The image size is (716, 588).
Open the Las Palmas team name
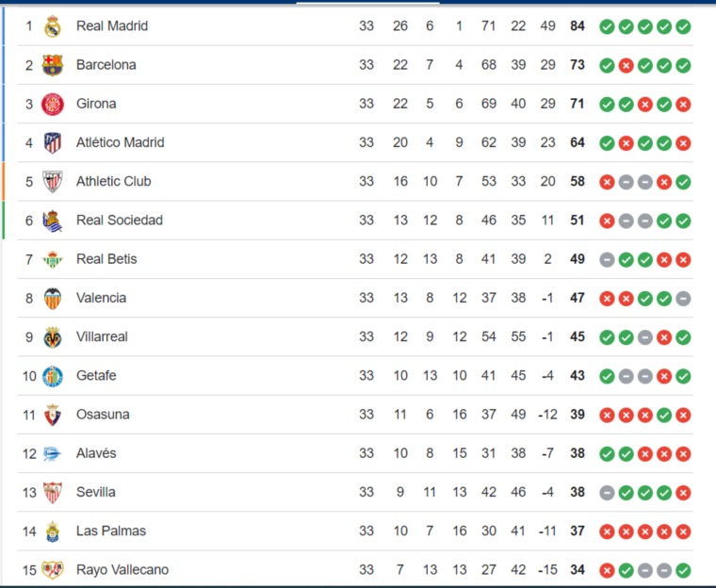click(x=111, y=531)
